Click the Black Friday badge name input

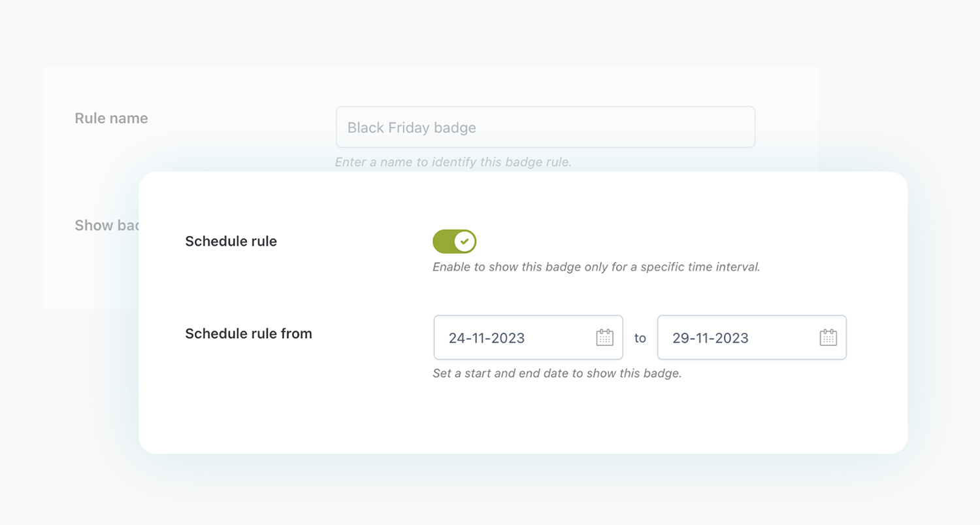[x=546, y=127]
